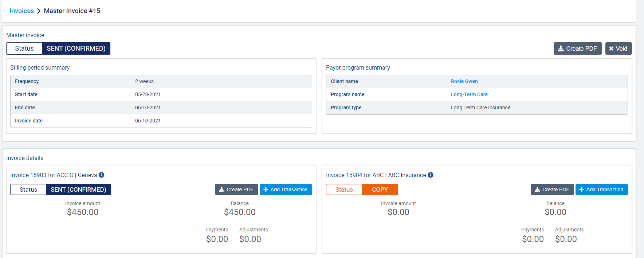Add Transaction to Invoice 15904

click(x=601, y=189)
